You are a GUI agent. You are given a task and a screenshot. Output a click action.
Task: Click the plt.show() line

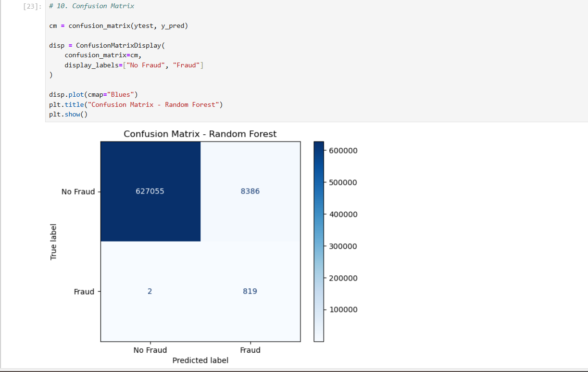point(68,114)
